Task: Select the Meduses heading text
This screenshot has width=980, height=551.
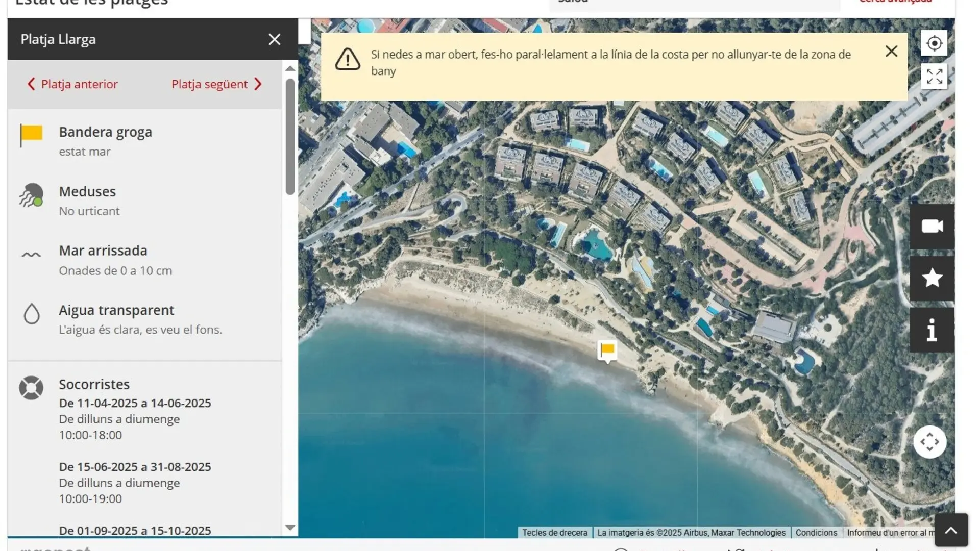Action: (87, 191)
